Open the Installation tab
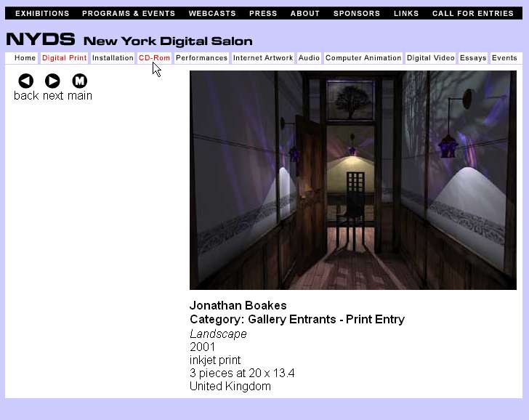 pos(113,58)
